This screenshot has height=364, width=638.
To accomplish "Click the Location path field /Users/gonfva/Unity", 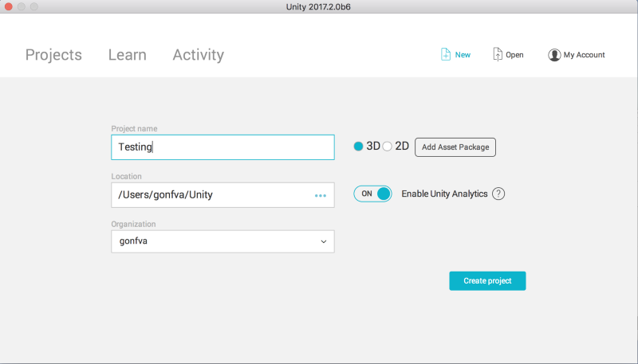I will pos(223,195).
